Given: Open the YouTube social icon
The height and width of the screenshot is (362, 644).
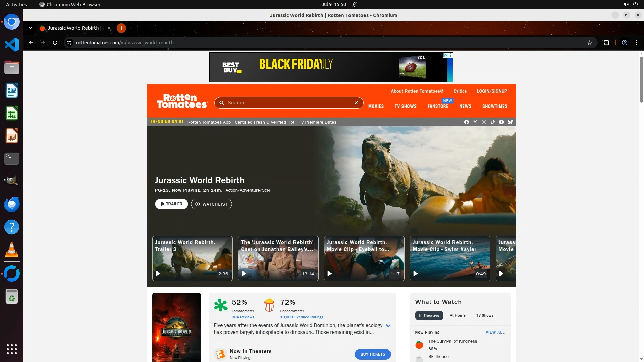Looking at the screenshot, I should click(501, 122).
